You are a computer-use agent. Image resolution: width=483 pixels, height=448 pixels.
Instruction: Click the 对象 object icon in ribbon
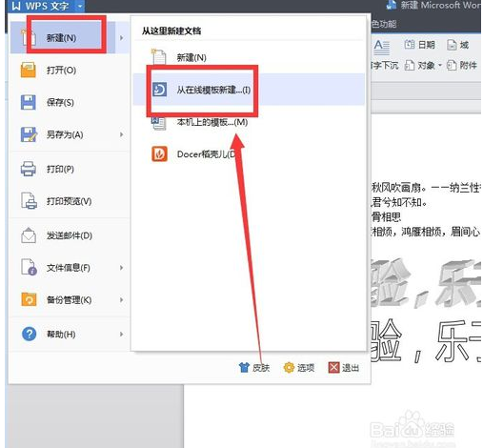pyautogui.click(x=410, y=65)
